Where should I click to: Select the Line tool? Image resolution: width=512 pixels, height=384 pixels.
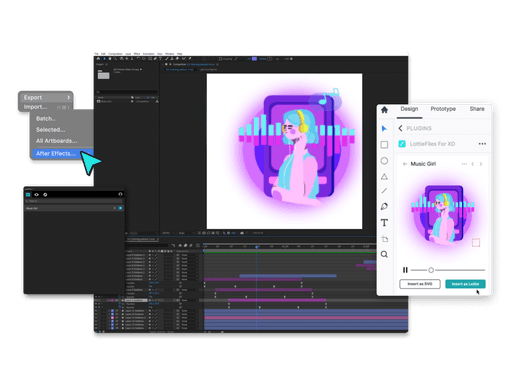coord(384,191)
